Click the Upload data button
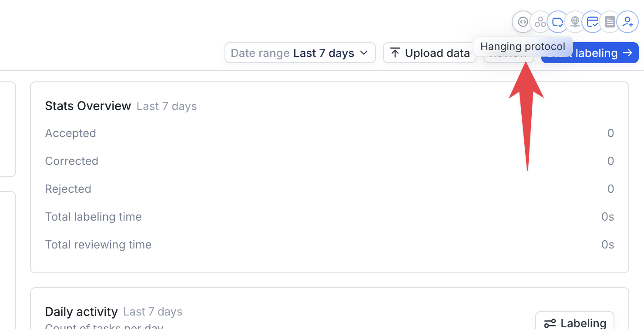Image resolution: width=644 pixels, height=329 pixels. click(x=429, y=53)
